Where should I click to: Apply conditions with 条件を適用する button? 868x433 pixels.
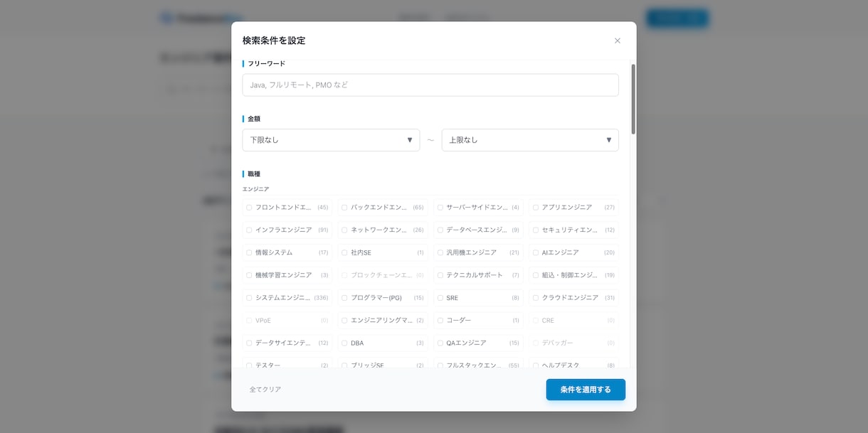(x=586, y=390)
